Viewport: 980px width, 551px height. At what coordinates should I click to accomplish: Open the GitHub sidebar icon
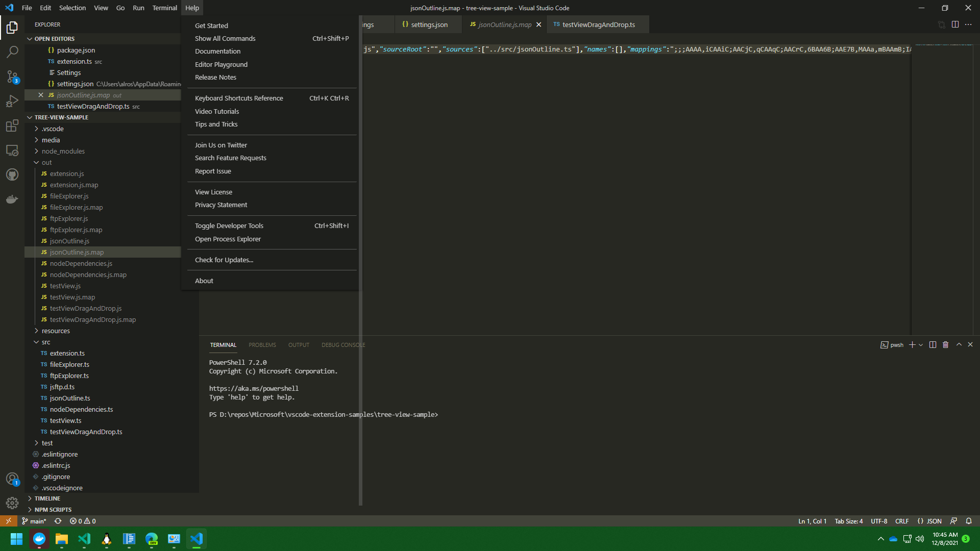[x=12, y=174]
